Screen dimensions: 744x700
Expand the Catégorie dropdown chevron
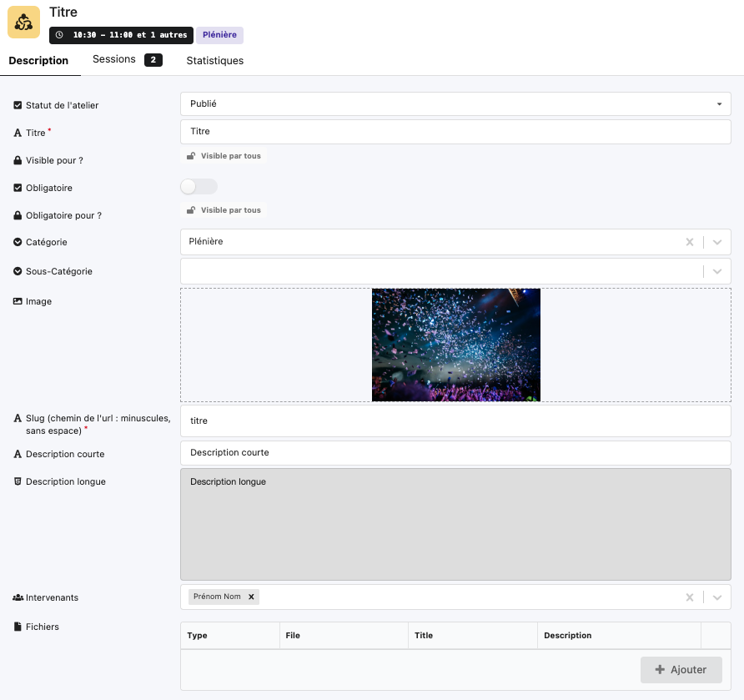click(x=717, y=242)
